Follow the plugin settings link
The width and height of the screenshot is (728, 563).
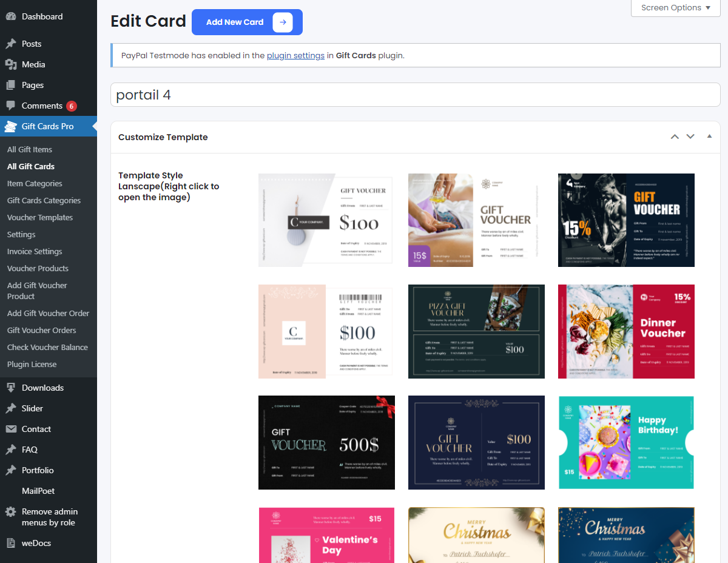click(295, 55)
